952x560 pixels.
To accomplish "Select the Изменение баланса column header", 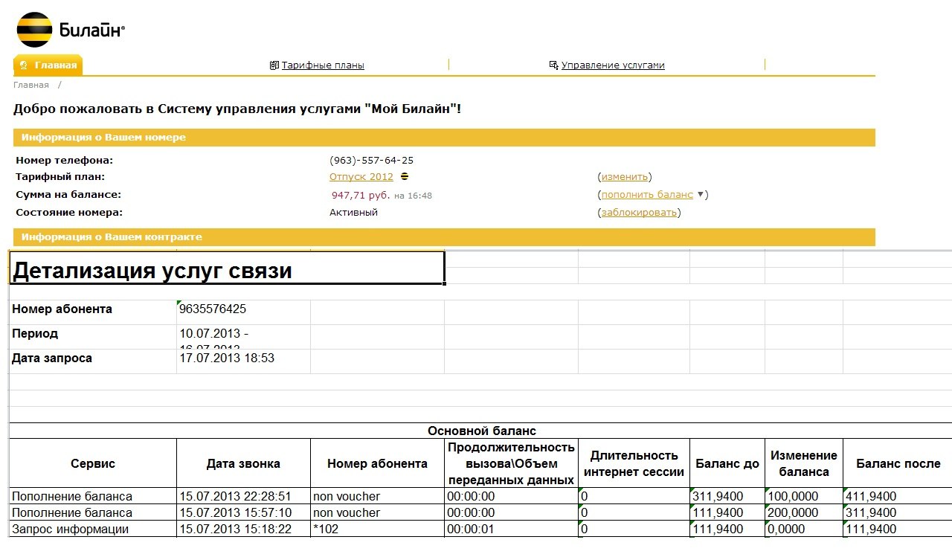I will 804,463.
